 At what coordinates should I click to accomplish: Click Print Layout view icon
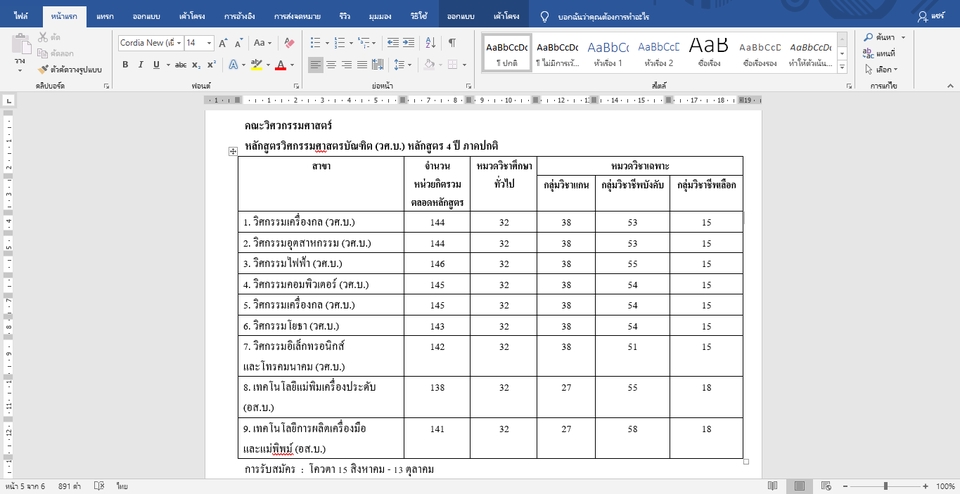point(799,485)
